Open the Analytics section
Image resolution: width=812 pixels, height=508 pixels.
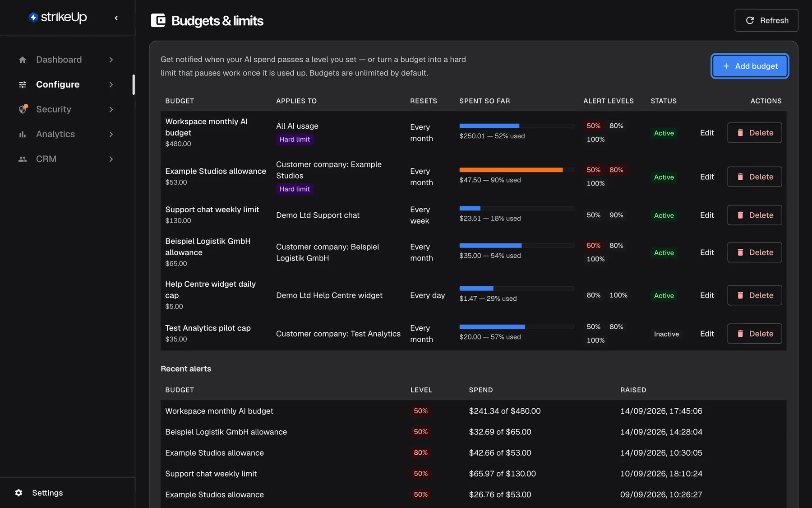coord(66,134)
